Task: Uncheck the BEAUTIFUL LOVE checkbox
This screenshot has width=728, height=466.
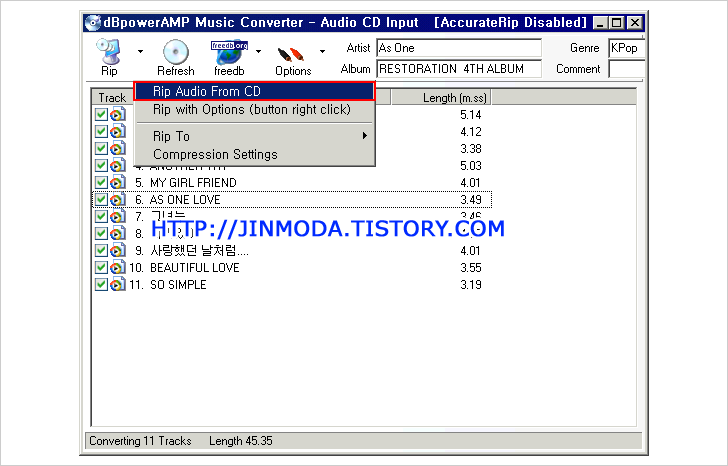Action: click(x=101, y=267)
